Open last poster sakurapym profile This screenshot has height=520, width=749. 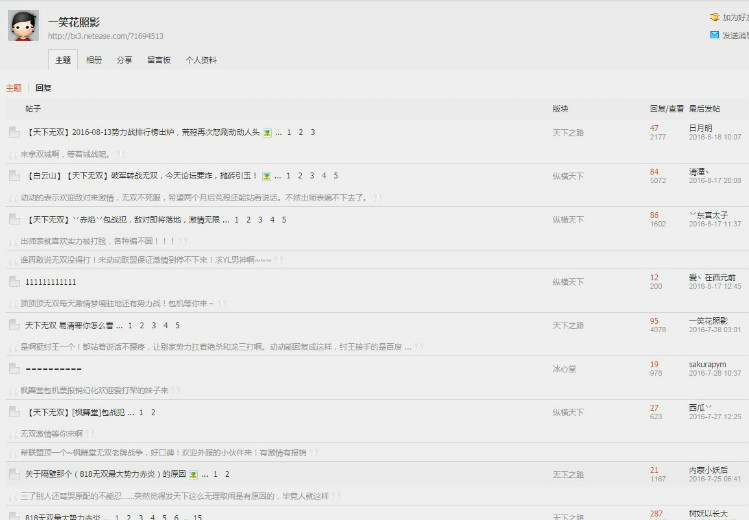click(x=707, y=364)
